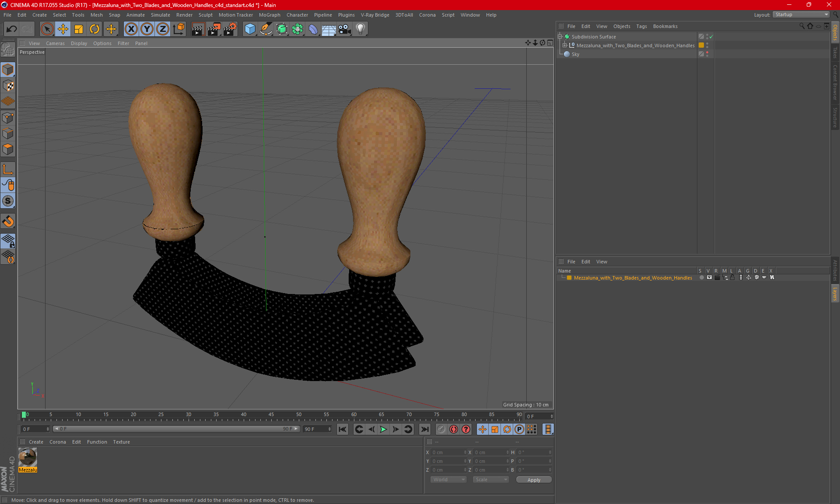840x504 pixels.
Task: Click the Mezzaluna layer color swatch
Action: (569, 278)
